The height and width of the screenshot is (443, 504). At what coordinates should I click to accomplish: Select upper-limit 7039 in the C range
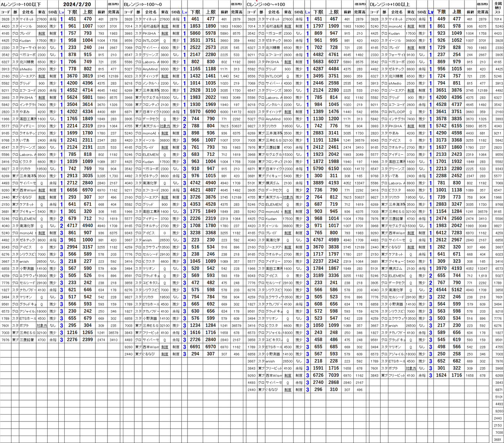(x=334, y=375)
